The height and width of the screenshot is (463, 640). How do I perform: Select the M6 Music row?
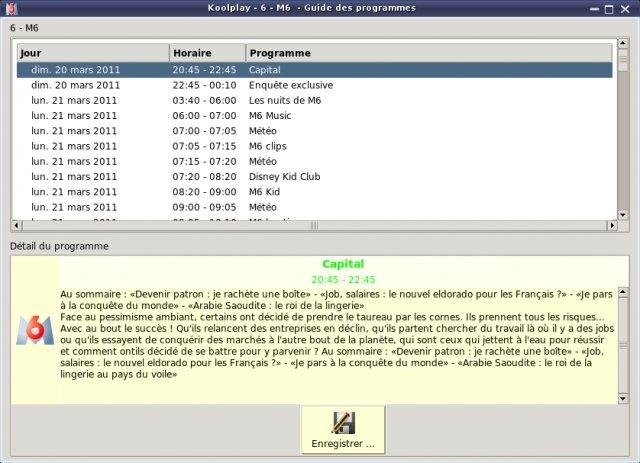[x=315, y=116]
